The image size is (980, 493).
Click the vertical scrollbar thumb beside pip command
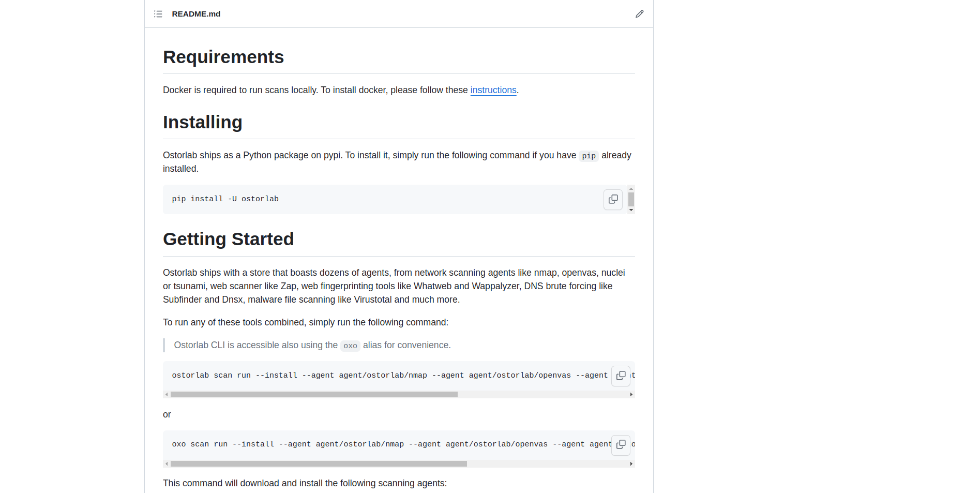631,199
